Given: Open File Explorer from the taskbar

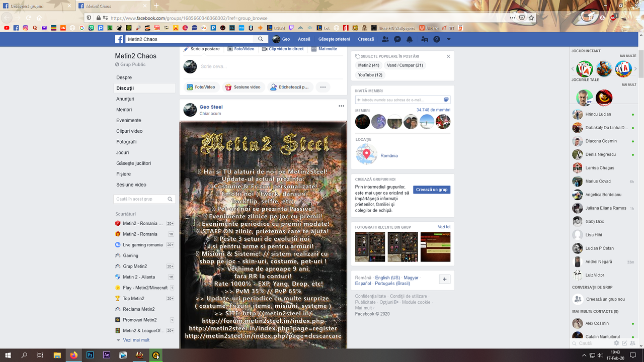Looking at the screenshot, I should [x=57, y=355].
